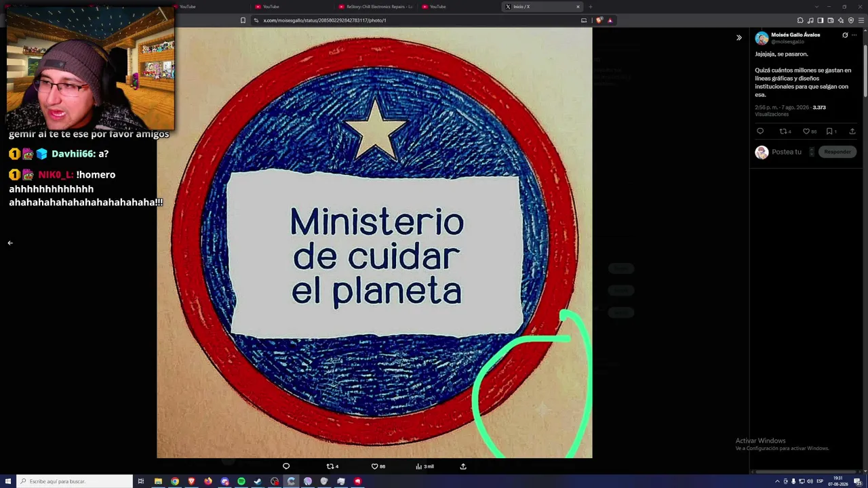Open the Windows Start menu
Screen dimensions: 868x488
point(8,481)
